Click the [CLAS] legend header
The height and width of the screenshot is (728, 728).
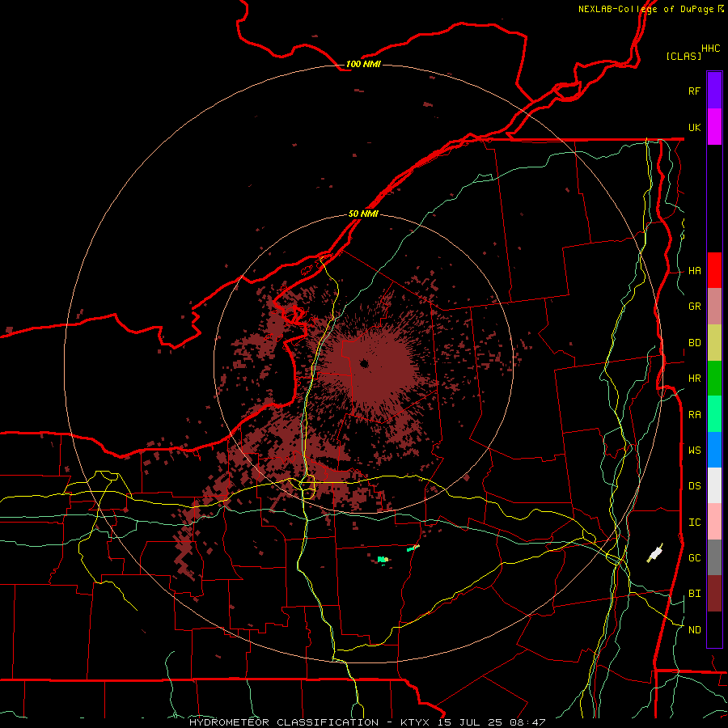(x=684, y=56)
